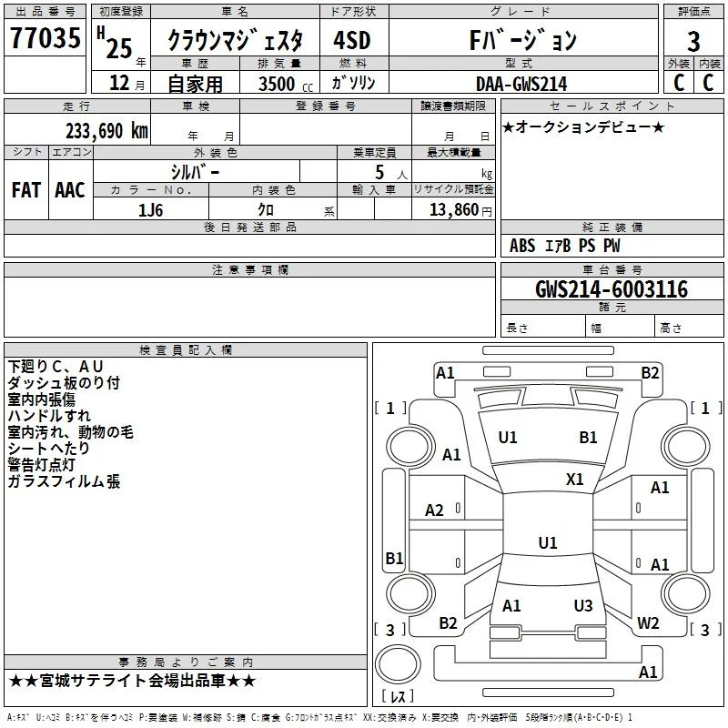Click inspector note ガラスフィルム張

click(x=64, y=481)
